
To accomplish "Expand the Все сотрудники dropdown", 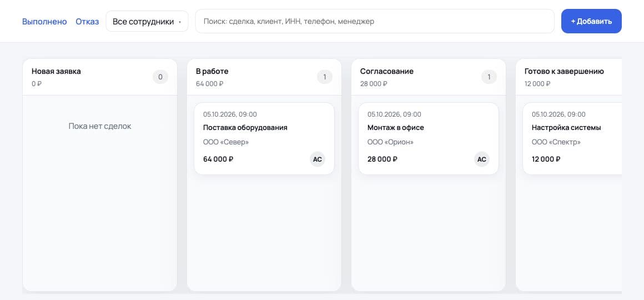I will pyautogui.click(x=147, y=21).
